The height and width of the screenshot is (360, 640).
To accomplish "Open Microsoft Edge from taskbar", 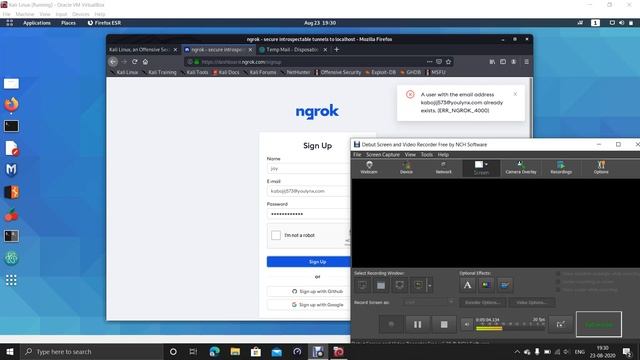I will pos(214,351).
